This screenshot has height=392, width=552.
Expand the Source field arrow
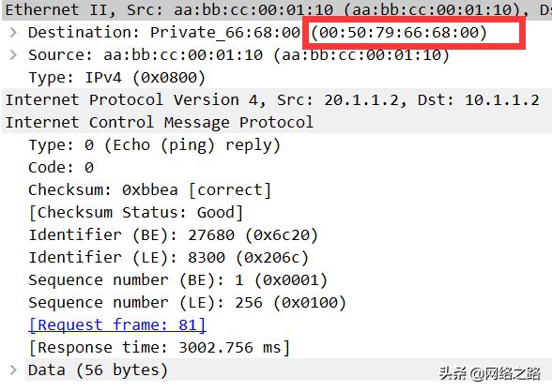[x=13, y=54]
